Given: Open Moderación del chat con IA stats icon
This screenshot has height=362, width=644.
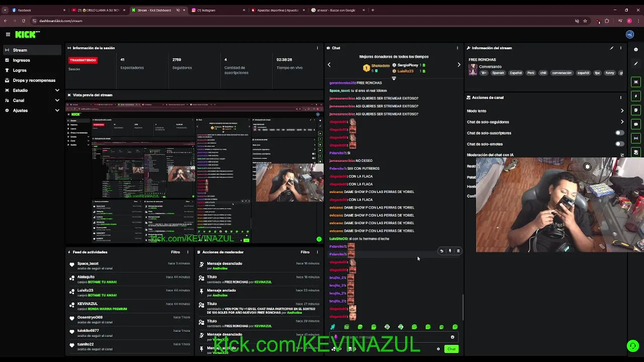Looking at the screenshot, I should [622, 155].
